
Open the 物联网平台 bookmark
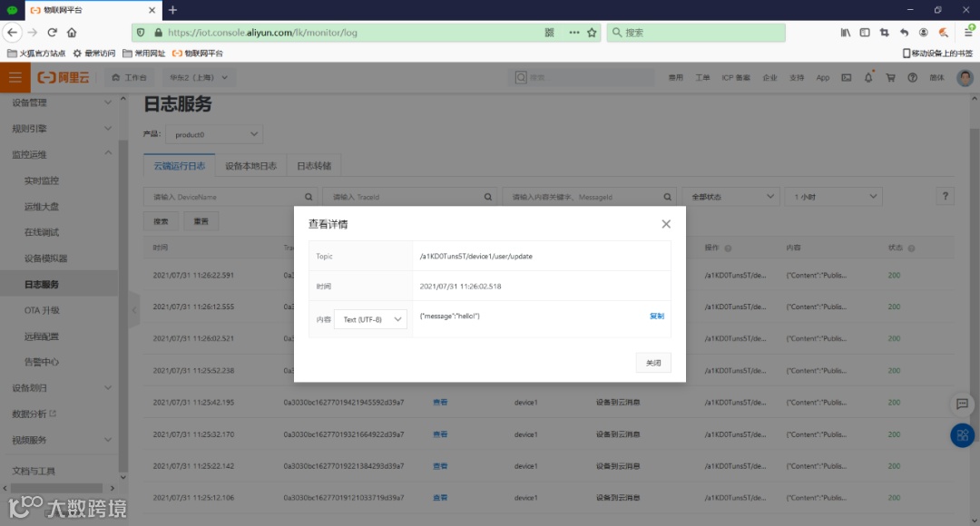(x=198, y=54)
